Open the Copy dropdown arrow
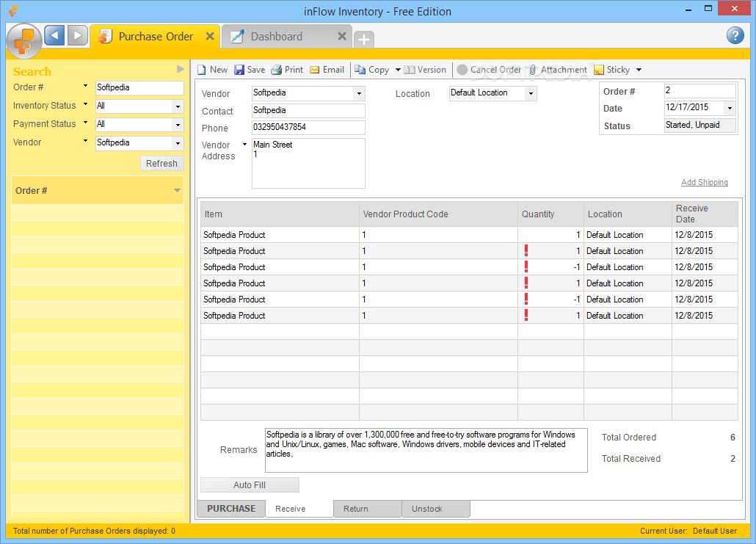756x544 pixels. pos(399,70)
